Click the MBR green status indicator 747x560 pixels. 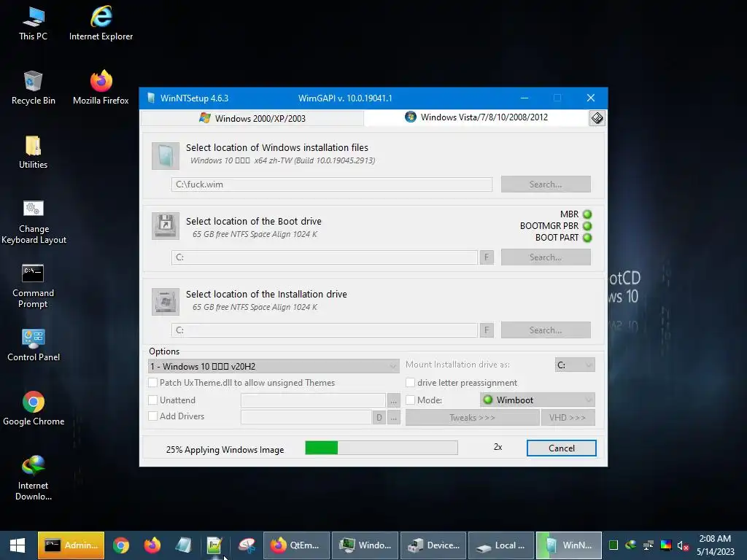tap(587, 214)
